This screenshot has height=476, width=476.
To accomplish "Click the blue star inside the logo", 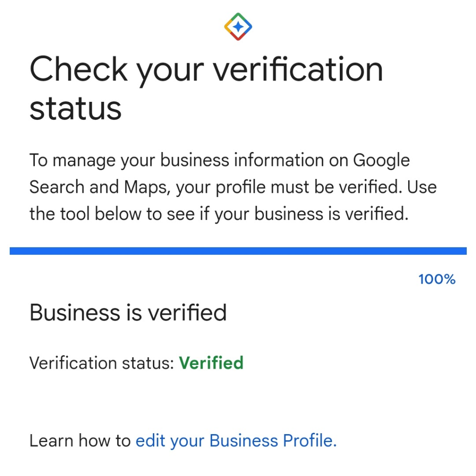I will (x=238, y=27).
